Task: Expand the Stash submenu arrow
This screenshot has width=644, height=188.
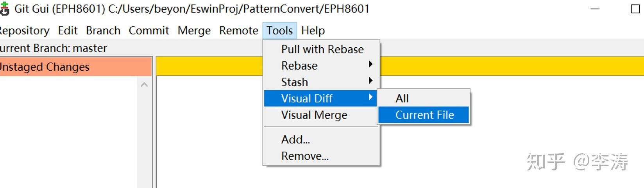Action: [x=370, y=81]
